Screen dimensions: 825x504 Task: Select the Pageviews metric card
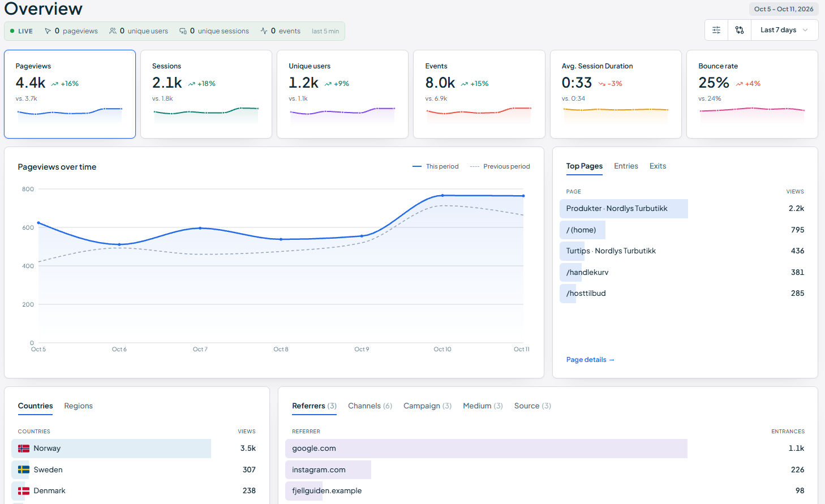(70, 94)
